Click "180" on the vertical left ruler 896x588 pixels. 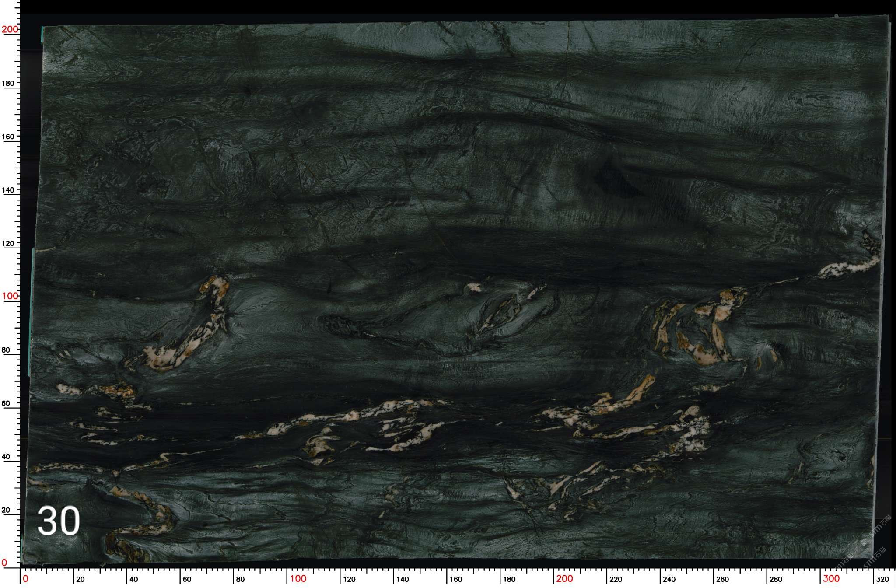tap(8, 83)
